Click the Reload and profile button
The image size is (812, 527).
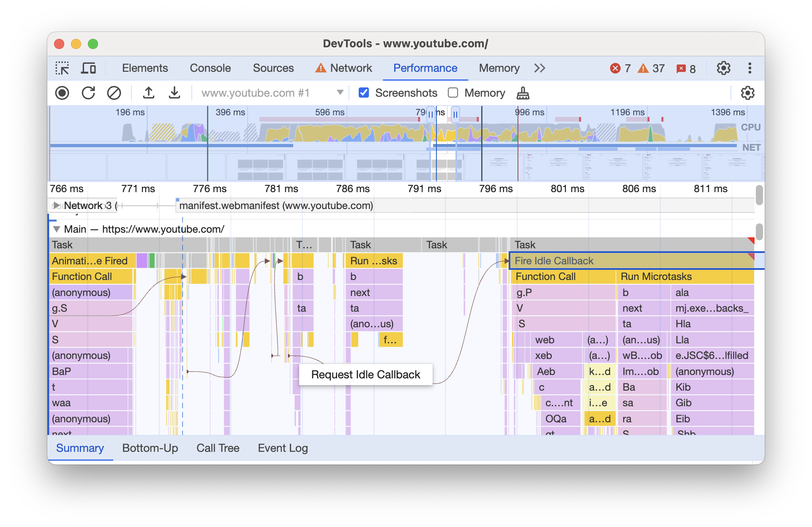coord(87,92)
